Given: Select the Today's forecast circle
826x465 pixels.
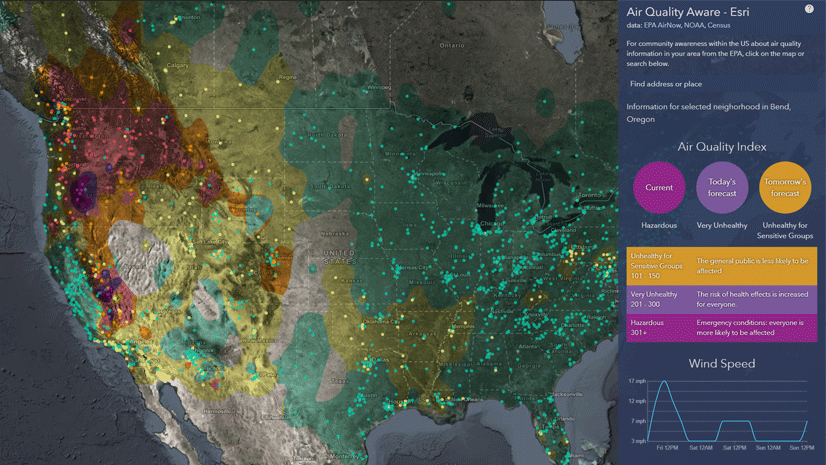Looking at the screenshot, I should 722,187.
